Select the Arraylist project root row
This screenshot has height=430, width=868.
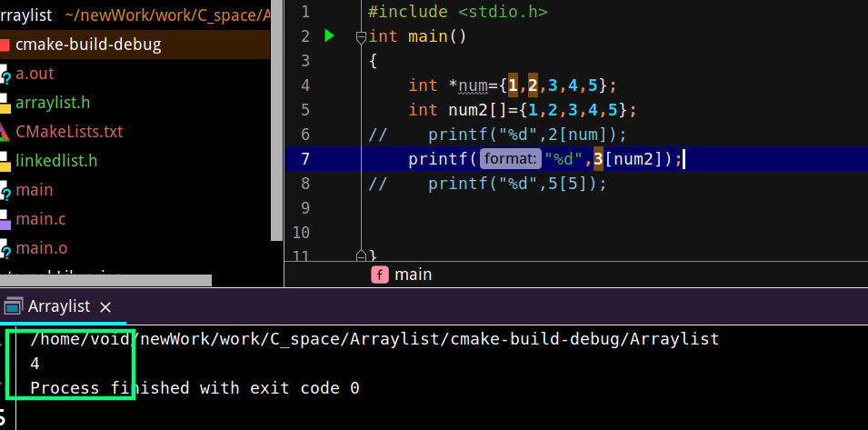click(135, 15)
